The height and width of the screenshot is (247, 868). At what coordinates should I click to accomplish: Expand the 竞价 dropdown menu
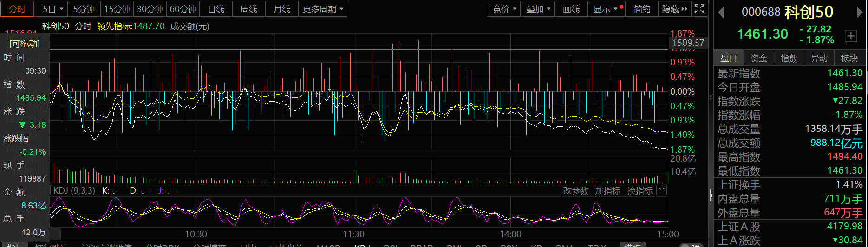pos(504,9)
